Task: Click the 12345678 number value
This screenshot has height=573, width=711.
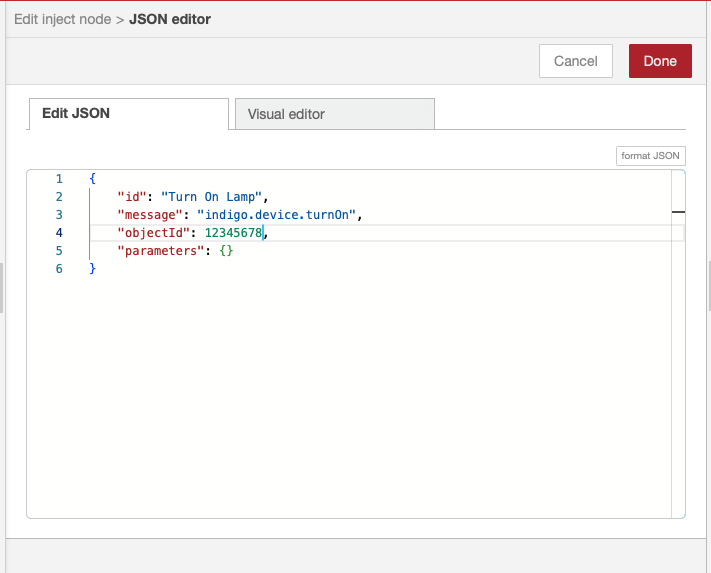Action: point(233,233)
